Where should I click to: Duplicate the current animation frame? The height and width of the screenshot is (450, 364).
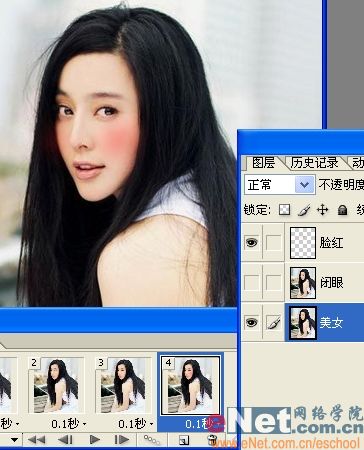pyautogui.click(x=183, y=440)
